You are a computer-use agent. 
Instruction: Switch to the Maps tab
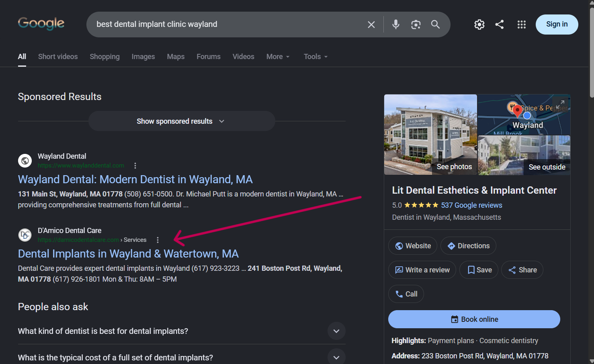pyautogui.click(x=176, y=57)
